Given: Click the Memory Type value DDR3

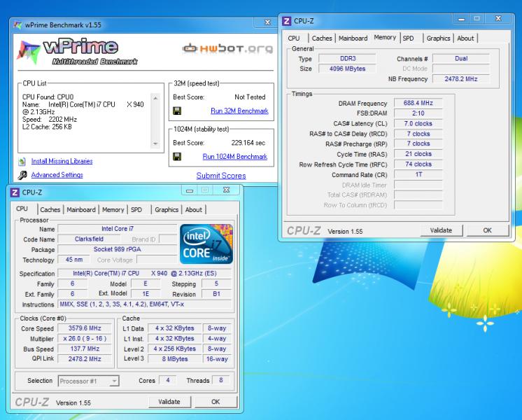Looking at the screenshot, I should (347, 58).
